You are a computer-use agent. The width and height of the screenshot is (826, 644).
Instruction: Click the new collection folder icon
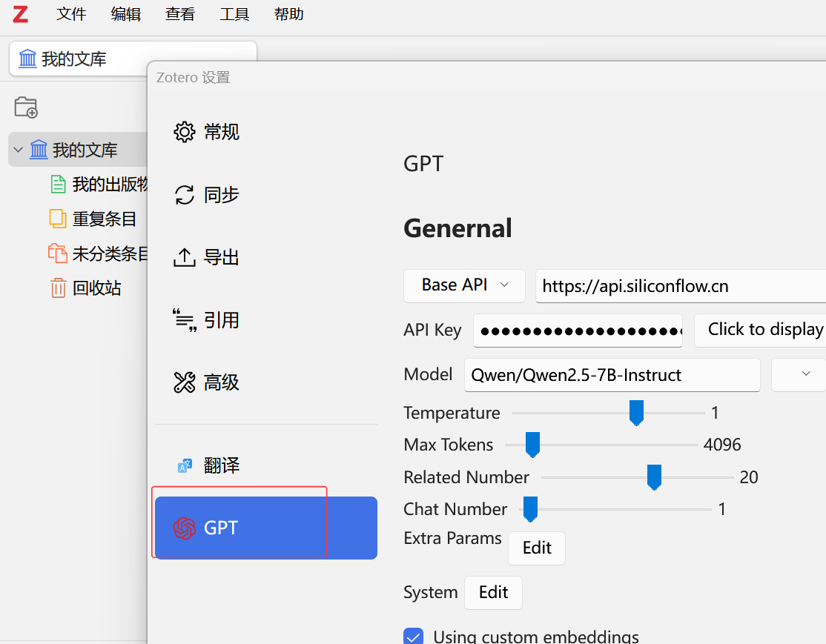click(x=26, y=107)
